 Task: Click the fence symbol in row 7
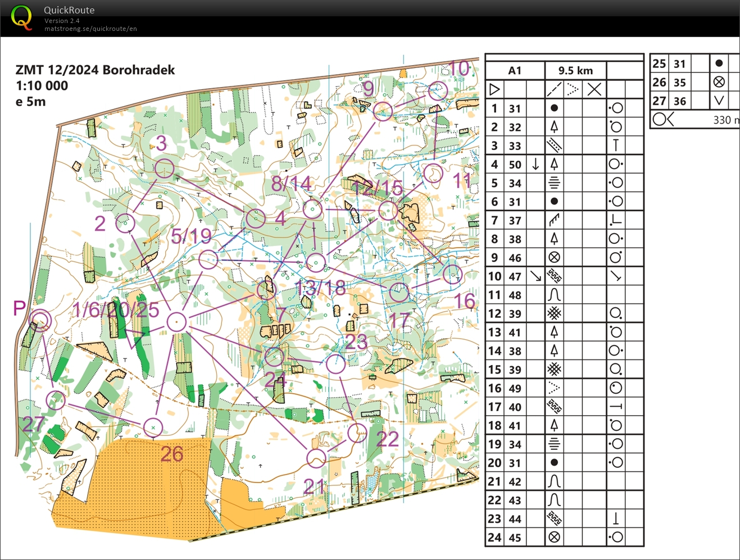click(554, 220)
